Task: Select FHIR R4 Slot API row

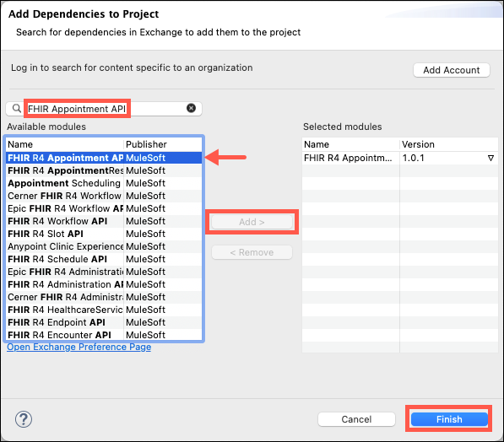Action: (x=104, y=234)
